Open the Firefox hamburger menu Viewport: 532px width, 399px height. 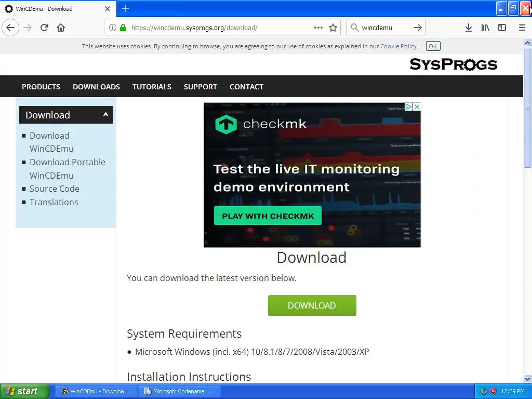click(522, 28)
